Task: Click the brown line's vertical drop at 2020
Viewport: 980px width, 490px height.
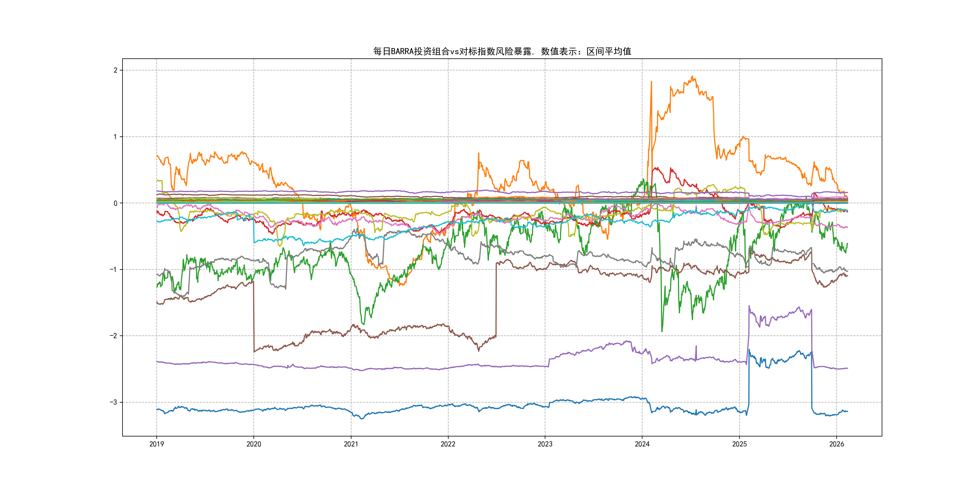Action: (x=254, y=316)
